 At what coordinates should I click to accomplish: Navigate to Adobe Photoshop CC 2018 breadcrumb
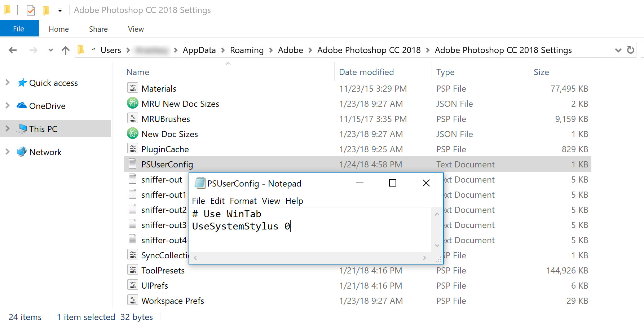369,50
